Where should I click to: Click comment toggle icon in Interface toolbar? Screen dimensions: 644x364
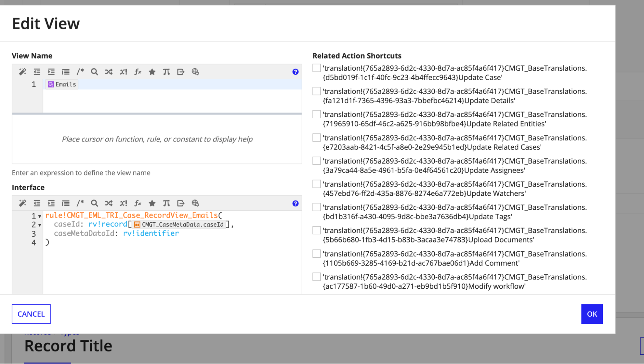click(80, 203)
